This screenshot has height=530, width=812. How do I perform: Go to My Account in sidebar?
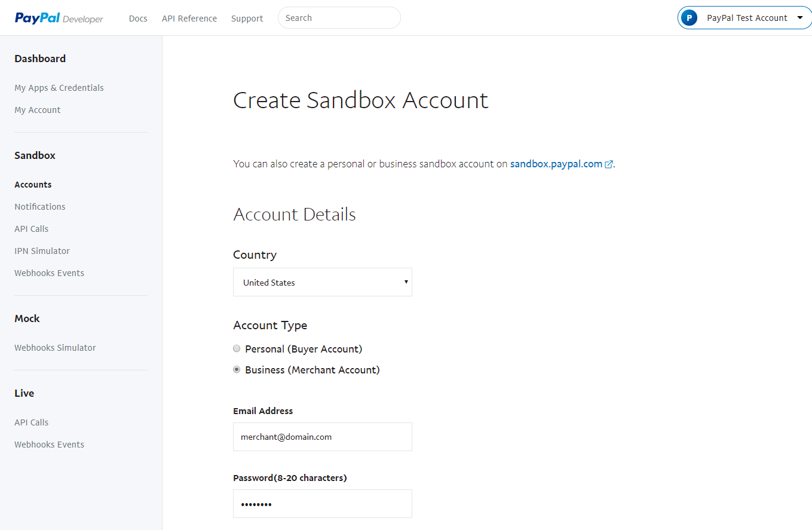[38, 110]
